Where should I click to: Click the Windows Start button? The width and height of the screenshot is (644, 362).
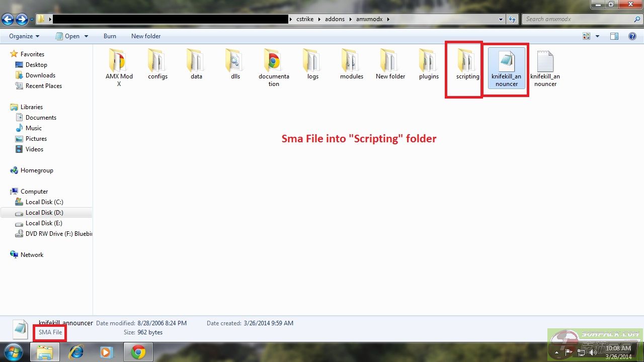coord(14,351)
